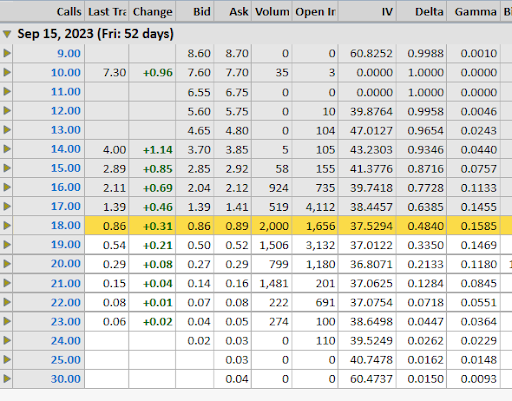
Task: Expand the 10.00 strike row arrow
Action: [7, 72]
